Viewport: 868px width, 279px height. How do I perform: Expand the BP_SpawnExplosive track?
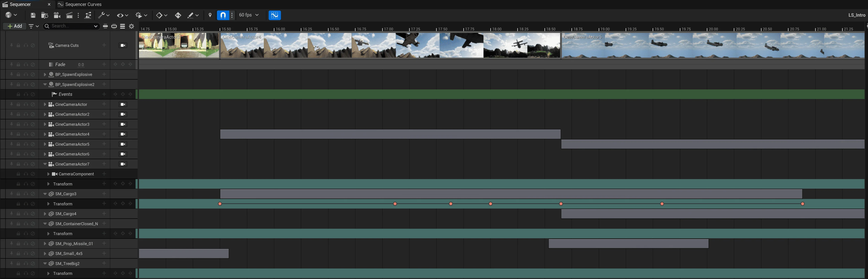click(x=45, y=75)
